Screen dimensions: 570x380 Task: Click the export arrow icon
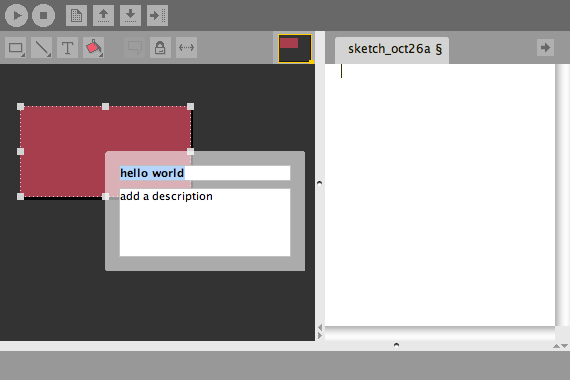[x=157, y=15]
